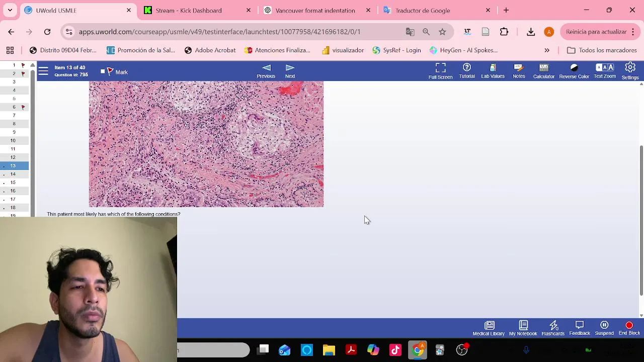Jump to question 6 in list

coord(14,107)
